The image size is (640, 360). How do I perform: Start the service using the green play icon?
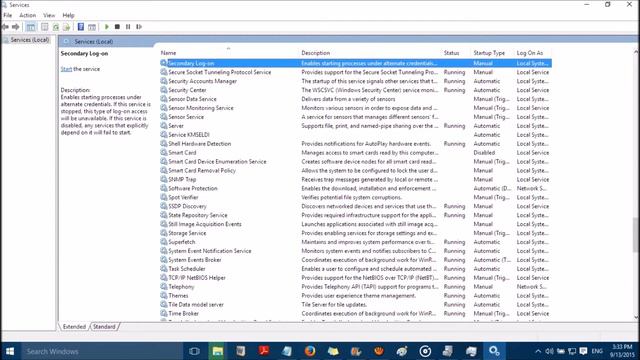tap(107, 27)
